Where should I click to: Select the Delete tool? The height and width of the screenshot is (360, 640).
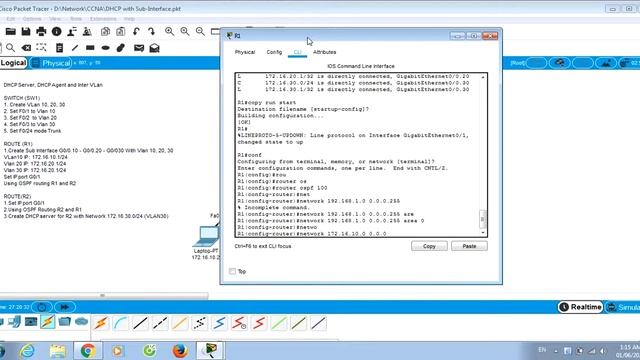click(26, 48)
